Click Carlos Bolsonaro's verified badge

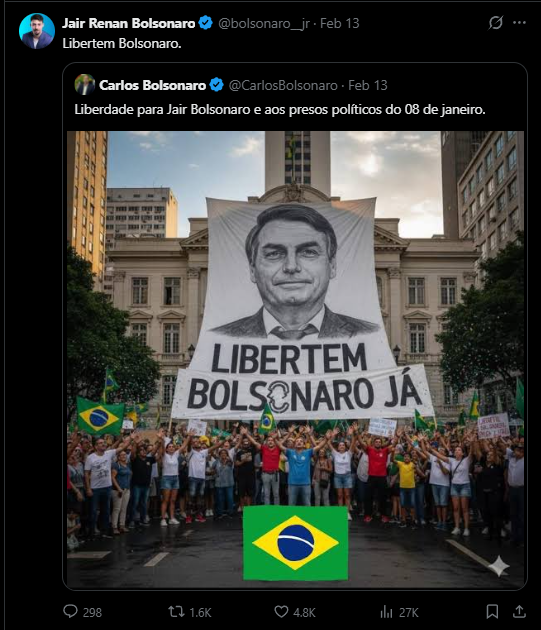(x=217, y=84)
